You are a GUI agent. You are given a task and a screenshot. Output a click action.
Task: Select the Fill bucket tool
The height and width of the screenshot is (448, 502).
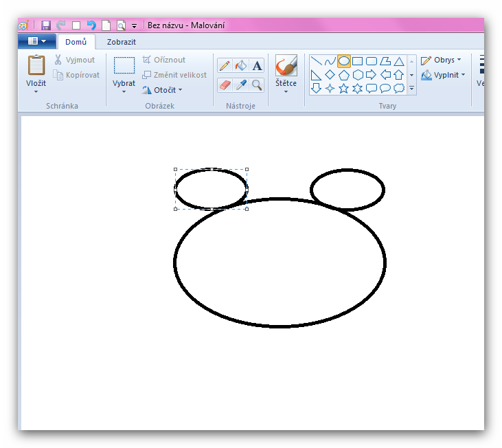(x=241, y=66)
